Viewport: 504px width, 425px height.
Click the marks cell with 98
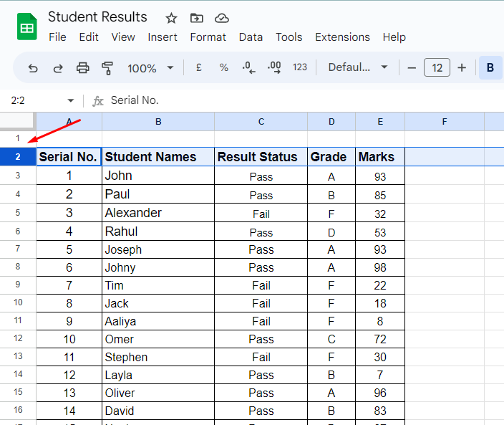click(380, 267)
